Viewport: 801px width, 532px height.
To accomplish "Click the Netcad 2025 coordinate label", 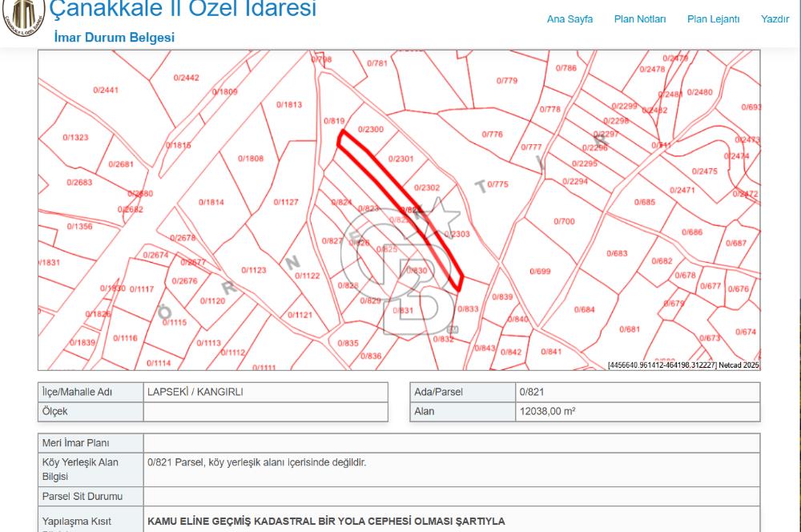I will pyautogui.click(x=682, y=365).
